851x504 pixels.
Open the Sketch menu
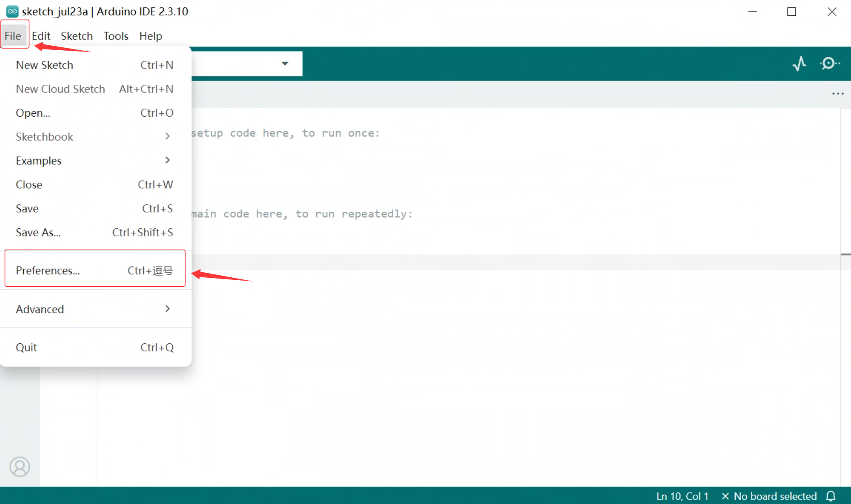point(77,36)
